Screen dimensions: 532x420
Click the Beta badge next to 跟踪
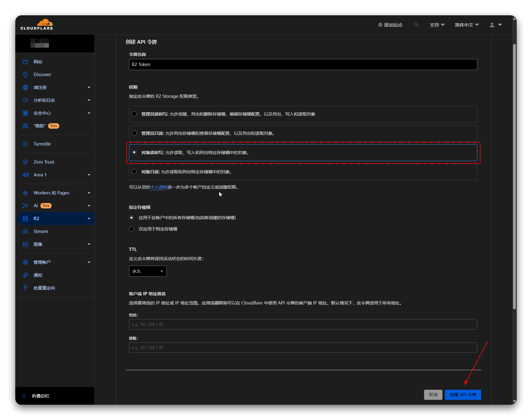pyautogui.click(x=54, y=126)
